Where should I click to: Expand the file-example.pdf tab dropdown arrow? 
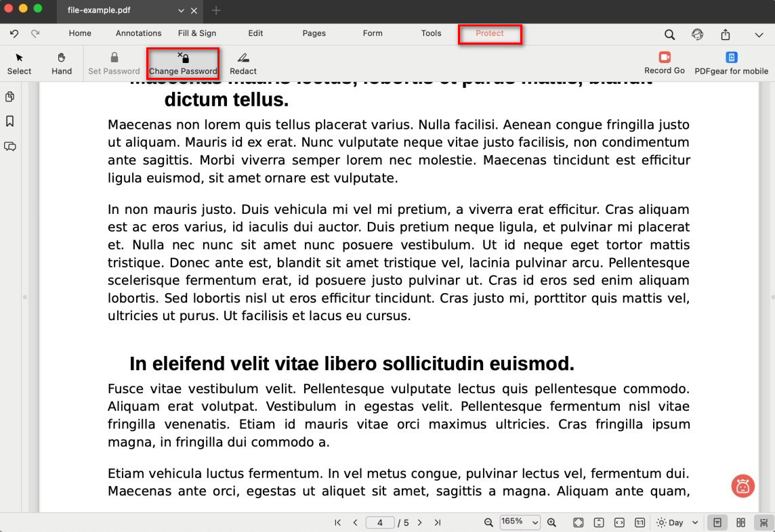click(181, 10)
